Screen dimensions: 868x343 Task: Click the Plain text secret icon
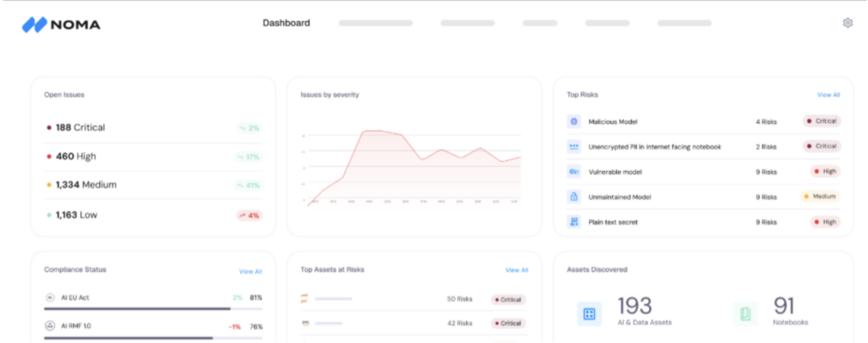(x=574, y=222)
